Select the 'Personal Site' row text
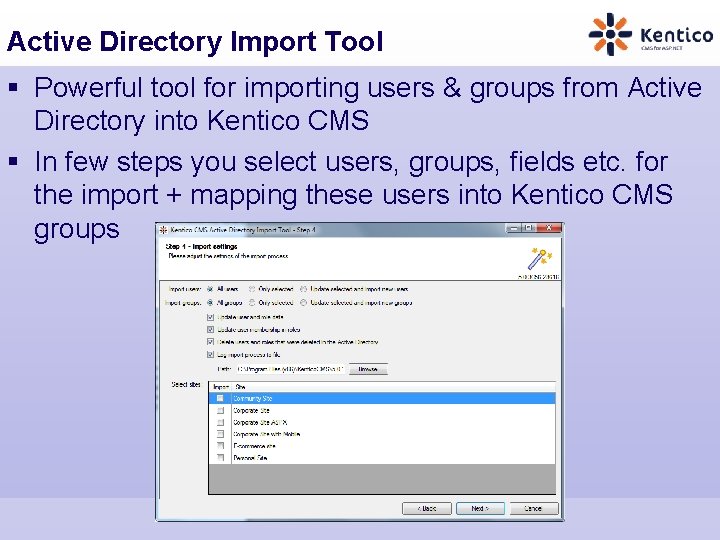Screen dimensions: 720x540 250,458
